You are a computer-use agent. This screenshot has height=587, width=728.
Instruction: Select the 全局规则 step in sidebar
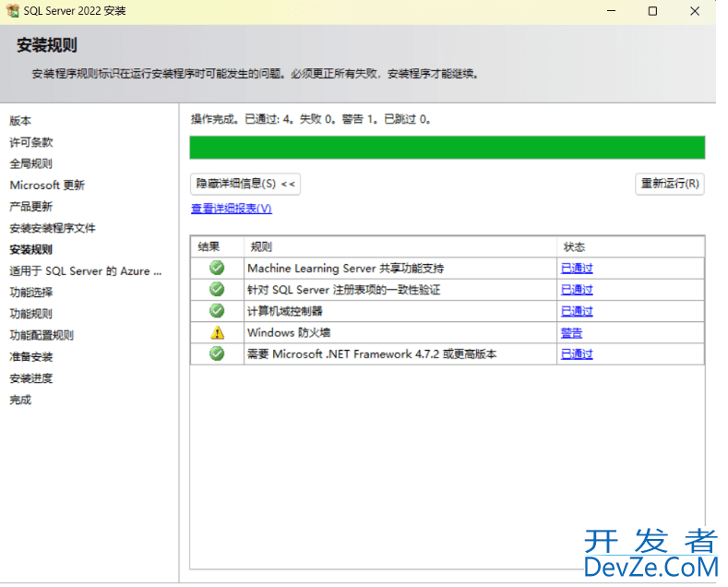click(x=31, y=163)
